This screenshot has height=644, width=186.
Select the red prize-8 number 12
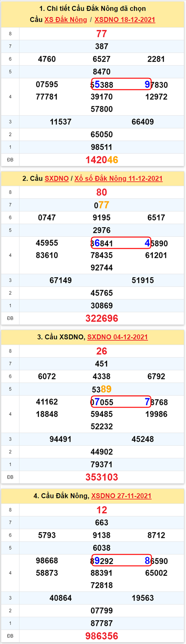[x=102, y=510]
